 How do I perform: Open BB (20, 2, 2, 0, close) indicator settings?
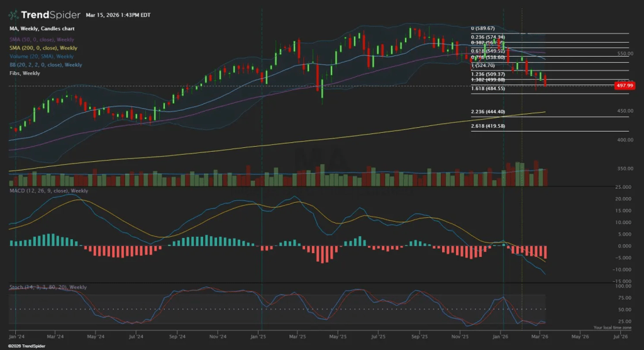pos(45,65)
